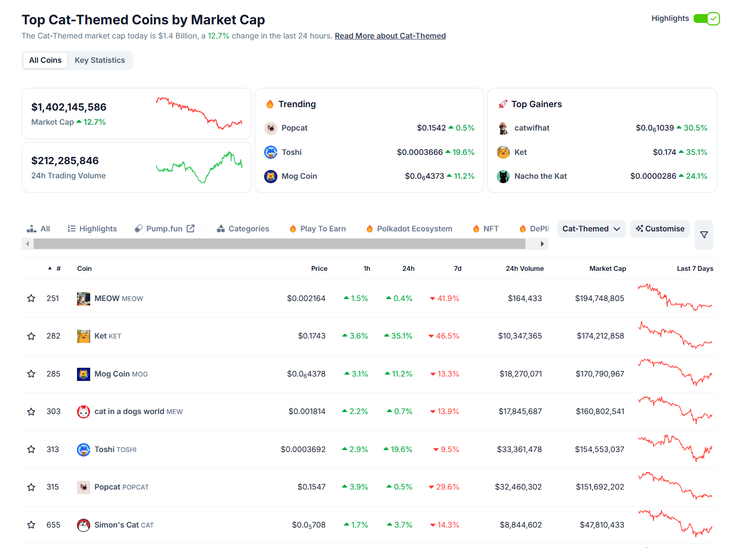Open the Highlights category tab
This screenshot has width=756, height=548.
92,229
